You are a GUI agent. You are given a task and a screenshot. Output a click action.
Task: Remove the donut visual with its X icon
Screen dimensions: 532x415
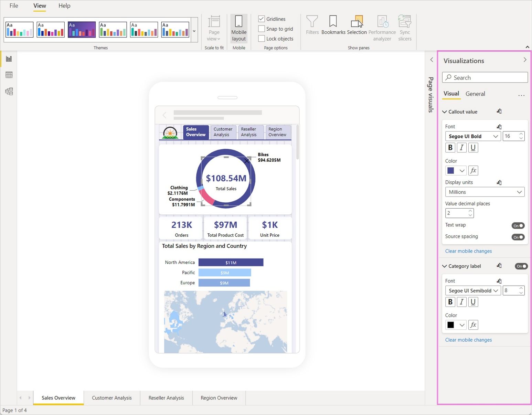[x=247, y=161]
